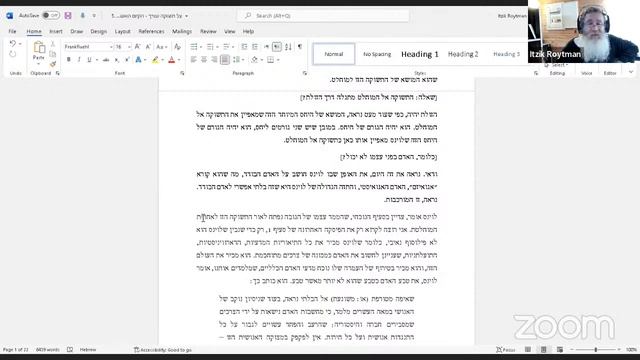Click the Sort icon

point(288,47)
